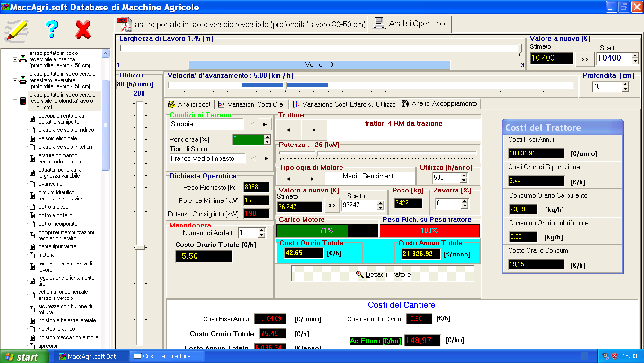
Task: Select next Tipologia di Motore arrow
Action: pyautogui.click(x=312, y=179)
